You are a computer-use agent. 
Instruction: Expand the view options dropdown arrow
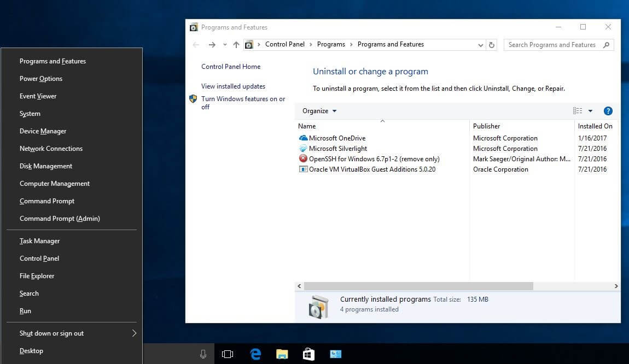591,111
